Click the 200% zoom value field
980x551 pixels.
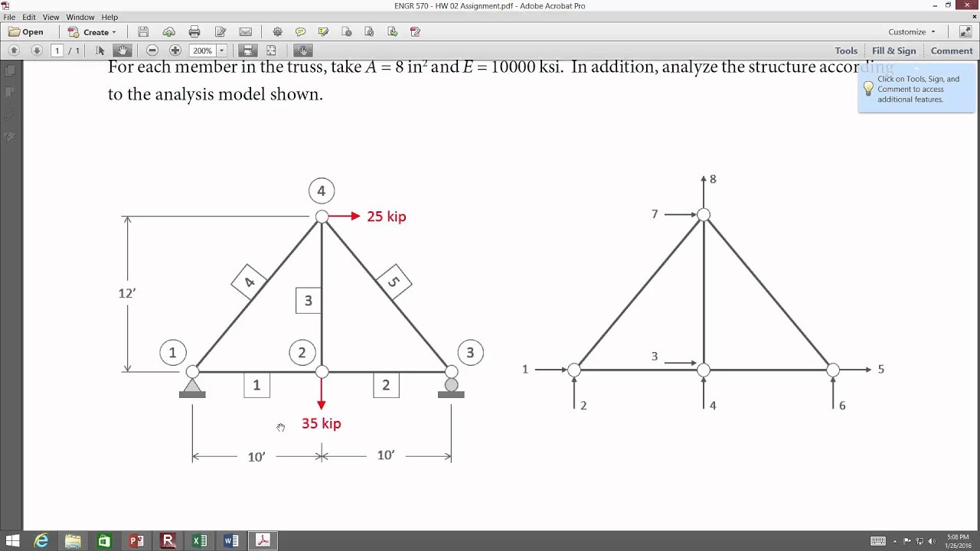click(202, 51)
